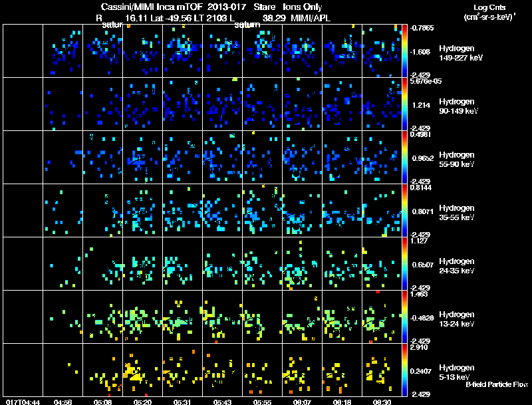Select the 13-24 keV panel at 05:43
The height and width of the screenshot is (405, 532).
pos(223,317)
